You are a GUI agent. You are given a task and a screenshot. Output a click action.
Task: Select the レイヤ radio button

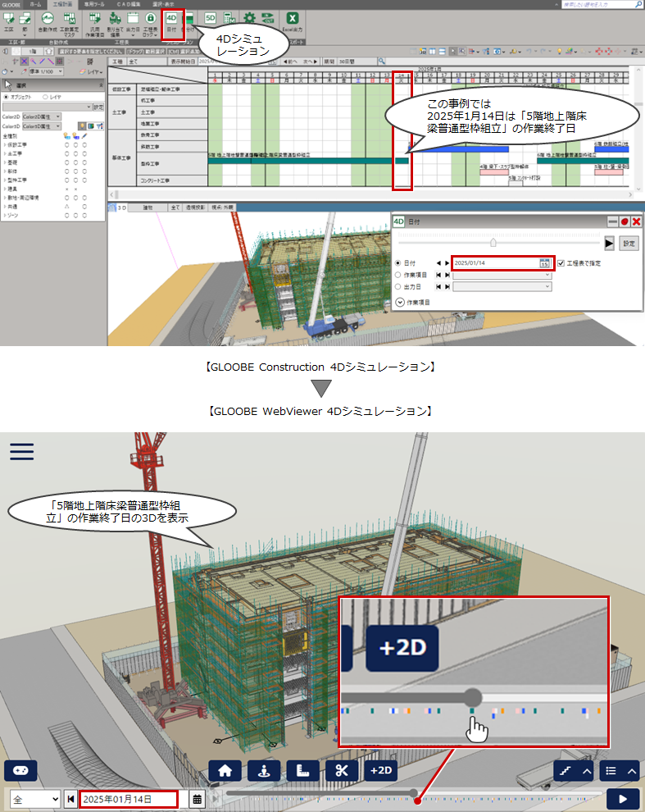click(x=46, y=97)
